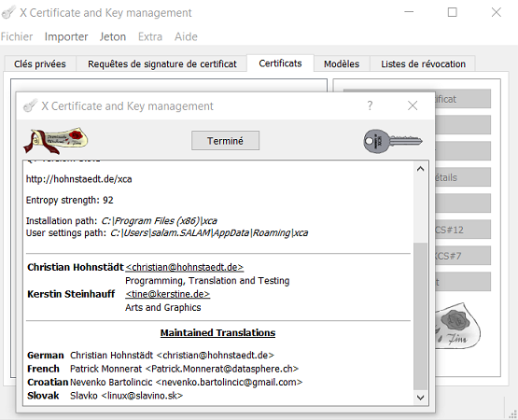The image size is (518, 420).
Task: Click the partially hidden Détails button in main window
Action: tap(463, 177)
